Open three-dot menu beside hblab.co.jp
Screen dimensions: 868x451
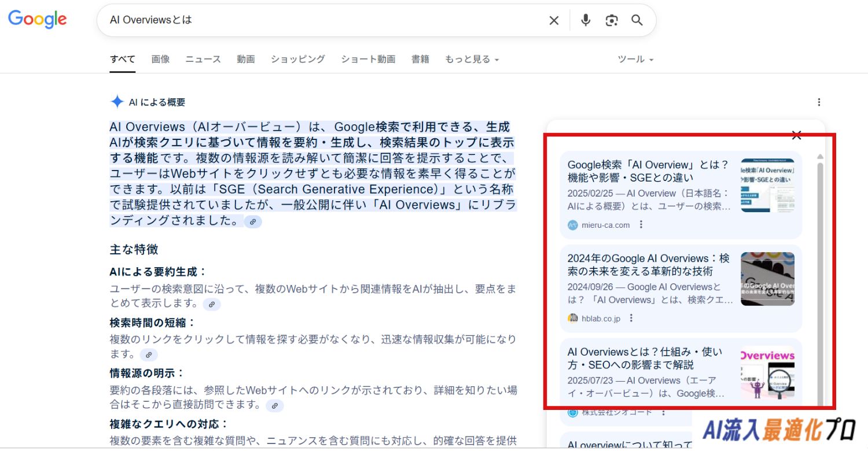click(x=631, y=318)
